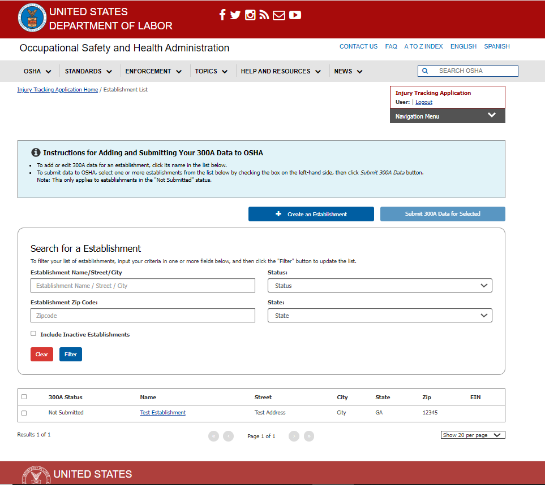Switch language to English

[x=463, y=47]
